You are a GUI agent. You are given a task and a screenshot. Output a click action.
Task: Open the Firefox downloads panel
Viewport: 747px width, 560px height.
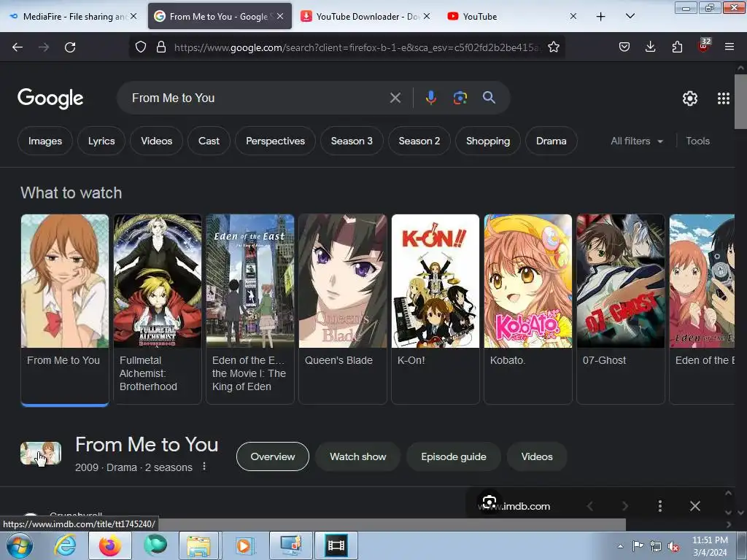point(650,47)
